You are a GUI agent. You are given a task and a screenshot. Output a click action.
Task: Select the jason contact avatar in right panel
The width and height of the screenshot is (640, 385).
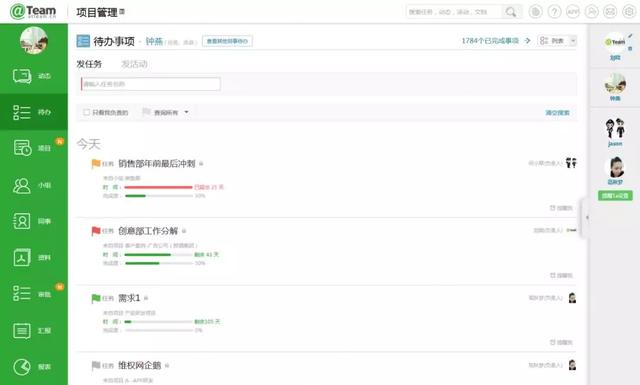615,128
